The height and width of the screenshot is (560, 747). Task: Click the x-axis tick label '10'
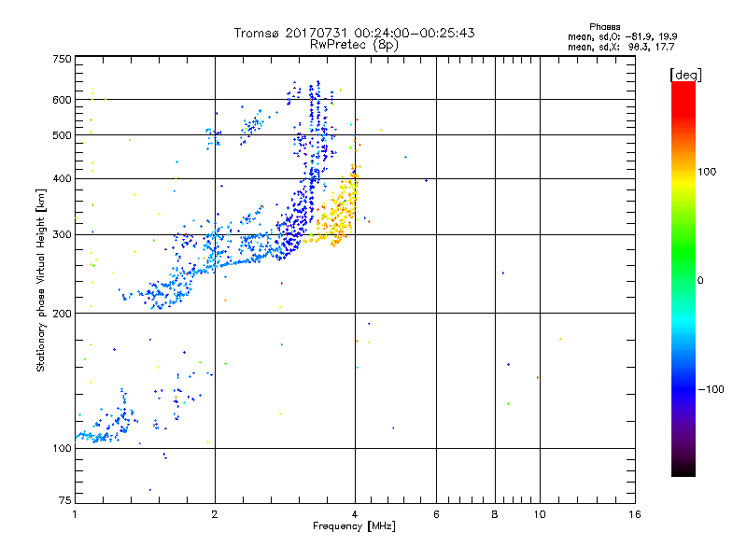click(540, 514)
